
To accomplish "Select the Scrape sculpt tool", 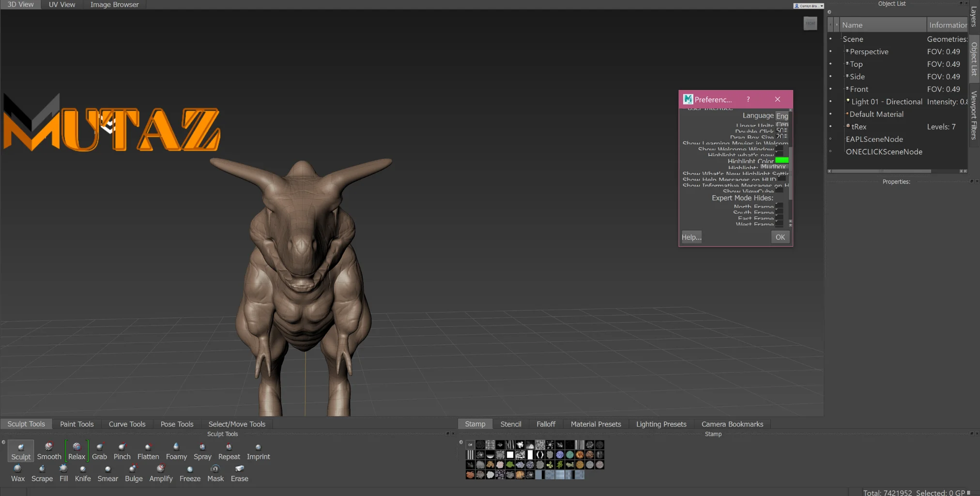I will [42, 473].
